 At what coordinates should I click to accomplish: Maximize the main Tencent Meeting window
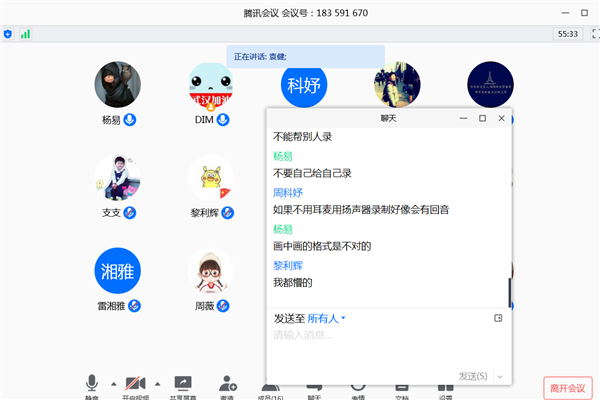[584, 13]
